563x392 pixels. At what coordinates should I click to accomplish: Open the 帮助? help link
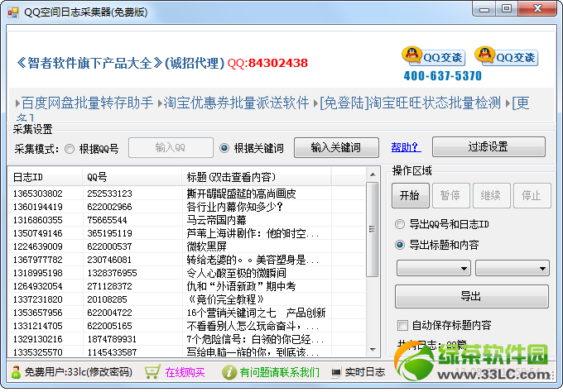pyautogui.click(x=406, y=147)
